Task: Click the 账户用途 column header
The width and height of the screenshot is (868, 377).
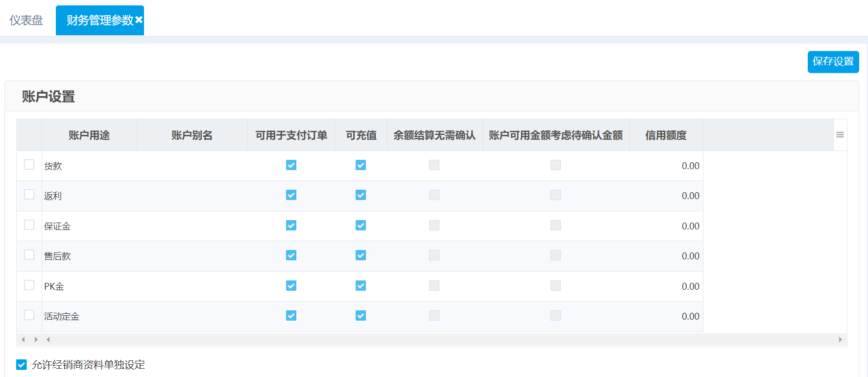Action: tap(90, 135)
